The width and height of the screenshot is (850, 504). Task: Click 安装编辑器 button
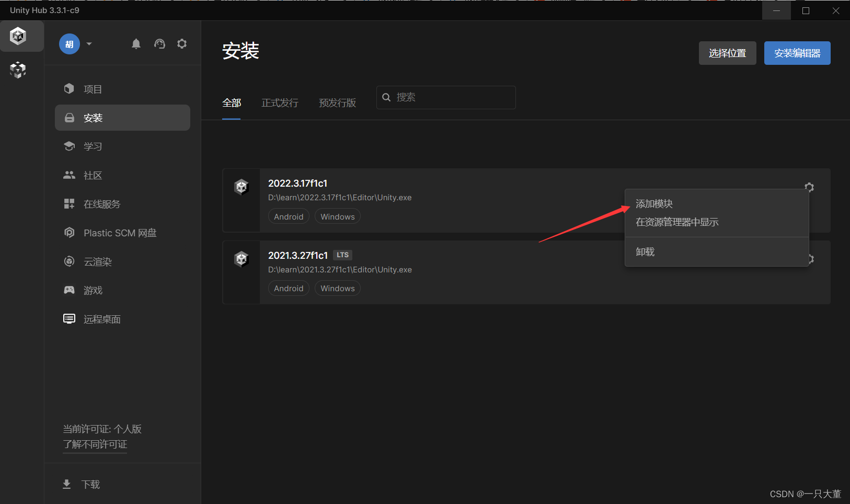pyautogui.click(x=797, y=53)
